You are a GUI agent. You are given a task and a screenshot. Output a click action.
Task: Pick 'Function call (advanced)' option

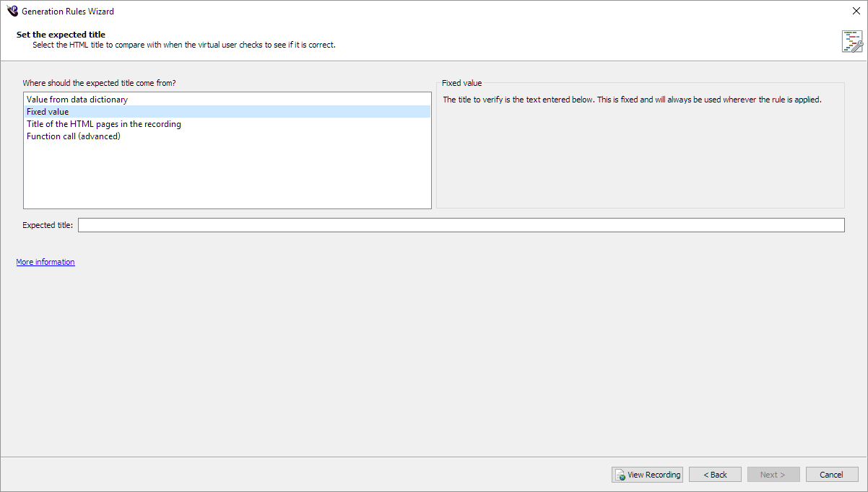pyautogui.click(x=74, y=136)
